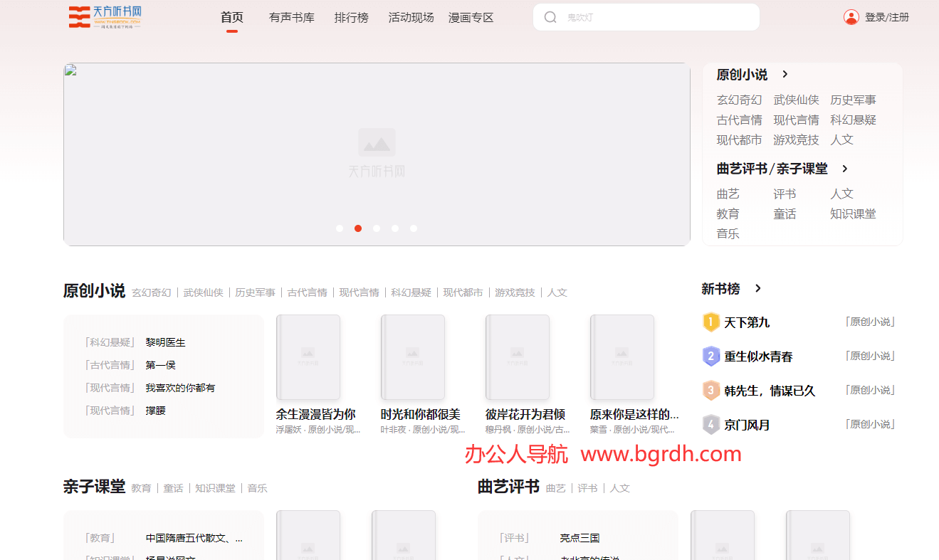
Task: Expand 曲艺评书/亲子课堂 arrow
Action: click(844, 169)
